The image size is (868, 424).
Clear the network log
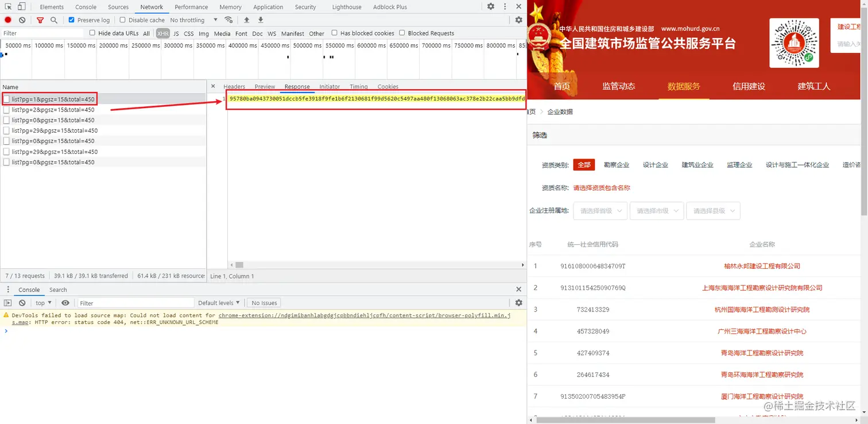[22, 20]
